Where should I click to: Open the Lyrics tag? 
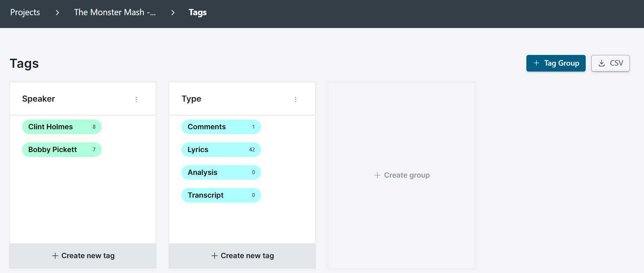pyautogui.click(x=221, y=150)
